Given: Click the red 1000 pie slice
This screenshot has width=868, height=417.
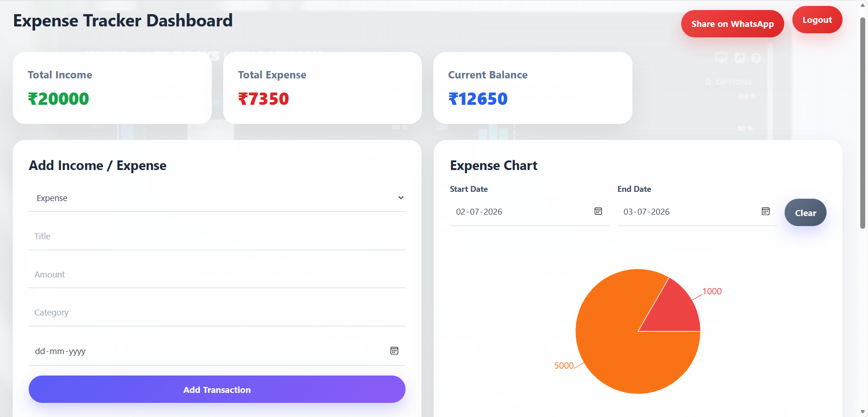Looking at the screenshot, I should click(672, 310).
